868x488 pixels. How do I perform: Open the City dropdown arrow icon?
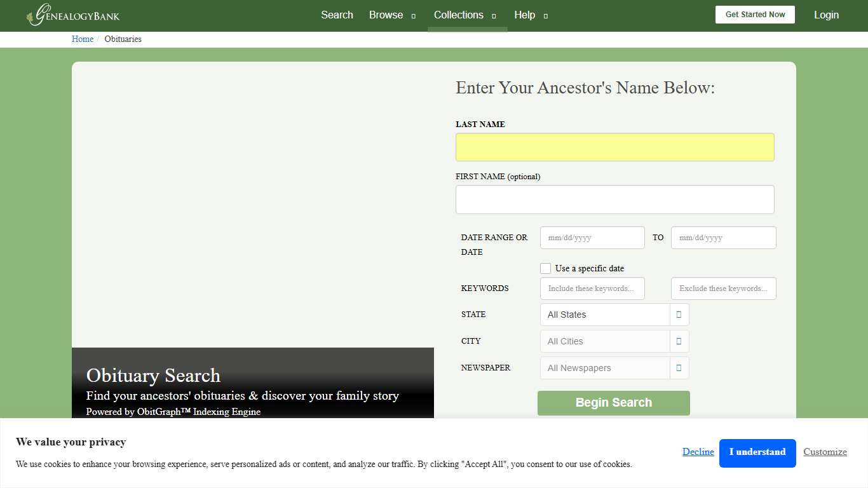(x=679, y=341)
